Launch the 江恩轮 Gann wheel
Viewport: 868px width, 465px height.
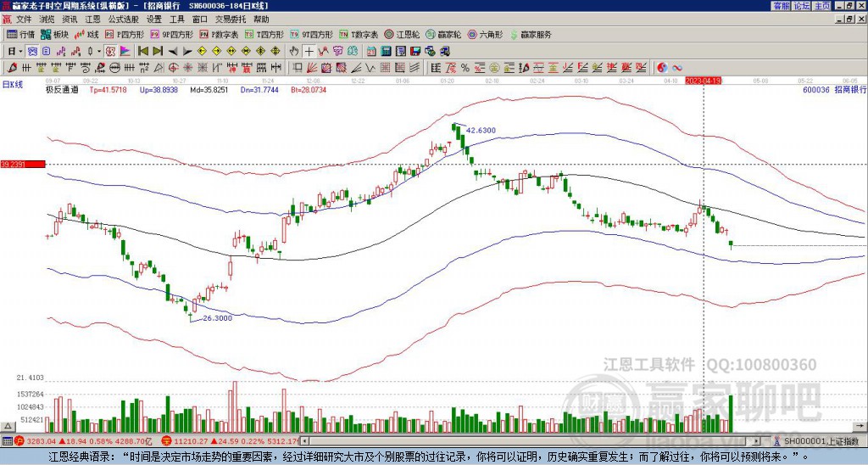[402, 34]
